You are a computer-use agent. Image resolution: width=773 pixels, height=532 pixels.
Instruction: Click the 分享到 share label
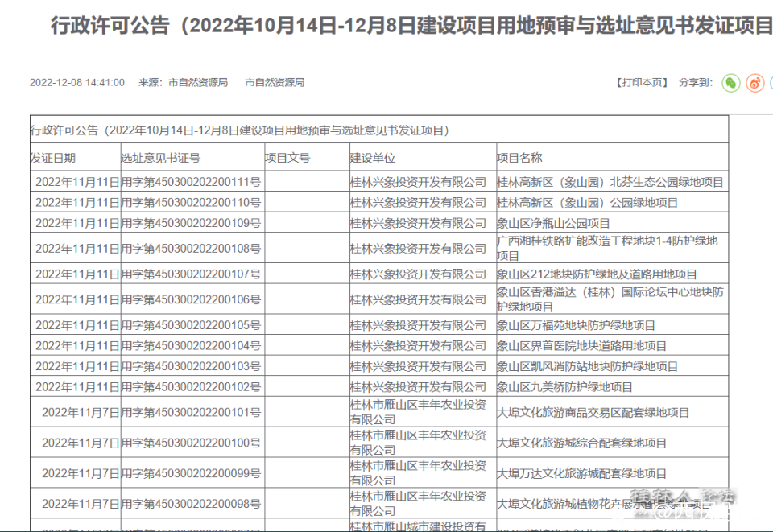coord(694,82)
